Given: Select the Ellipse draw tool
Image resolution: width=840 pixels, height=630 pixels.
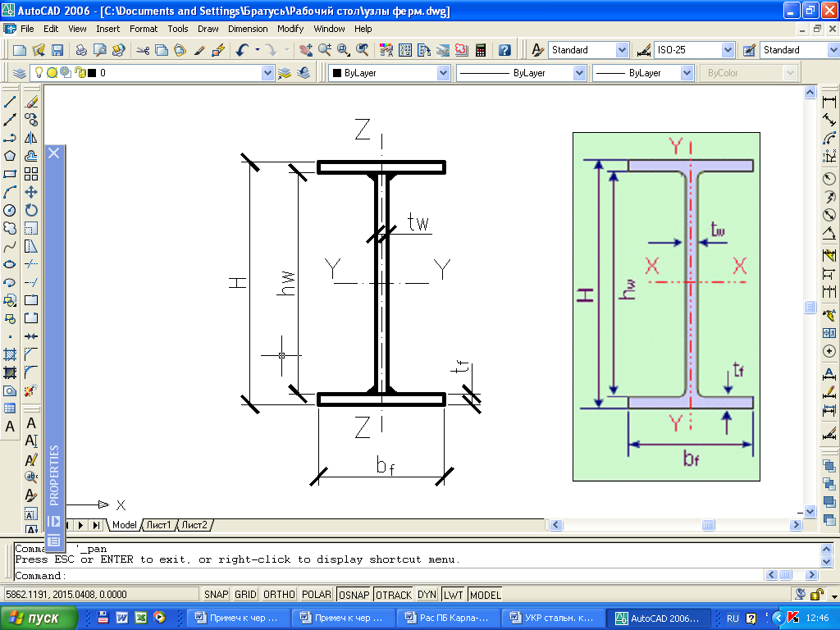Looking at the screenshot, I should click(x=10, y=265).
